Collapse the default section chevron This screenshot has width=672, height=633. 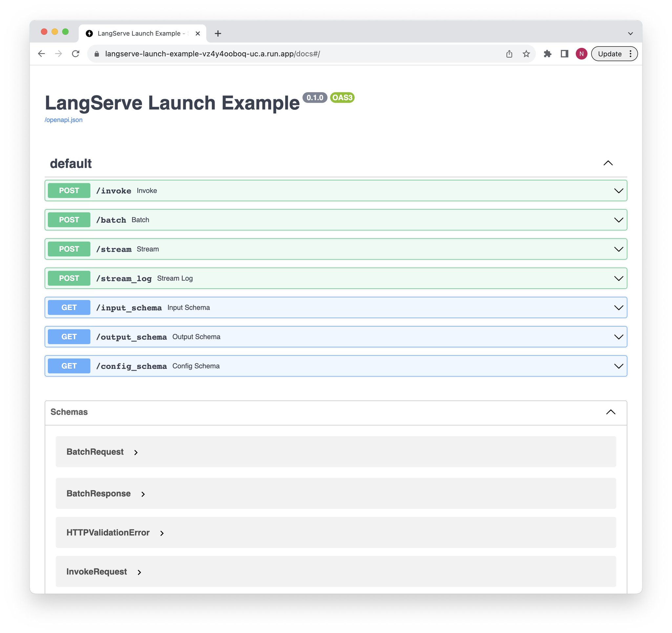pyautogui.click(x=608, y=163)
